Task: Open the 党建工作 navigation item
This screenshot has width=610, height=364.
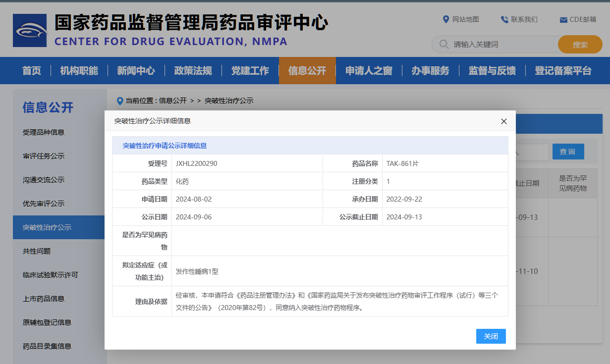Action: [250, 71]
